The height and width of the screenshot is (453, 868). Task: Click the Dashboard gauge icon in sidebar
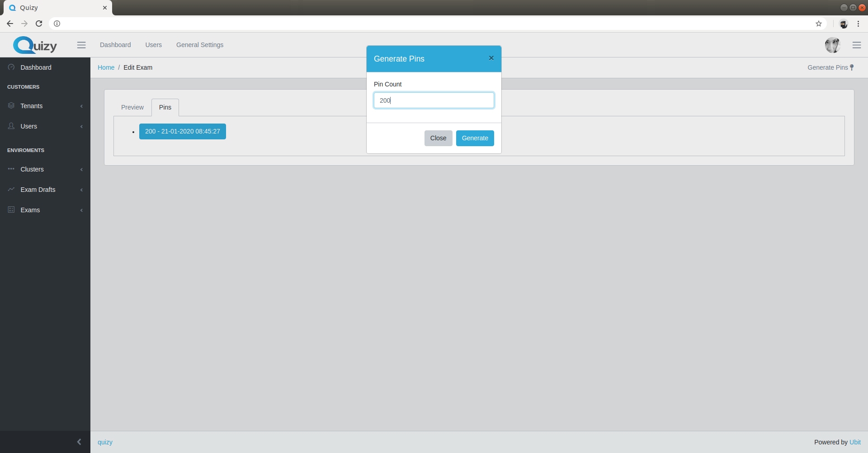(11, 67)
